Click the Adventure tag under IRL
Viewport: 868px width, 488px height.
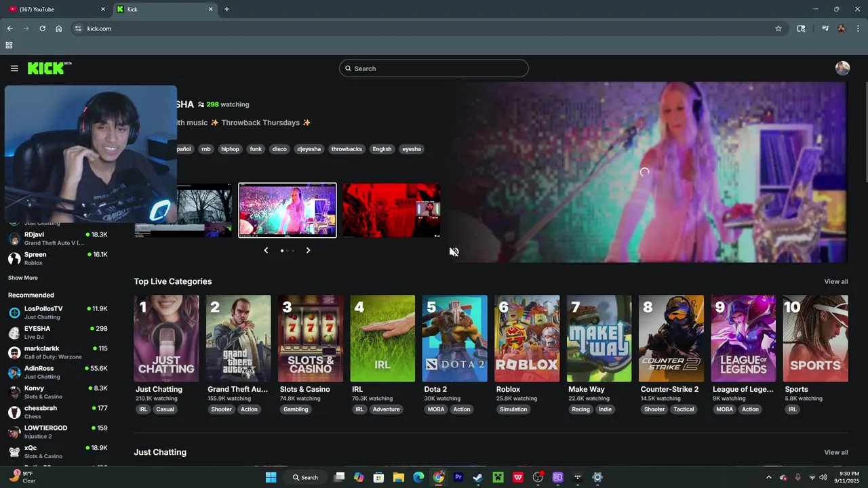[x=386, y=409]
